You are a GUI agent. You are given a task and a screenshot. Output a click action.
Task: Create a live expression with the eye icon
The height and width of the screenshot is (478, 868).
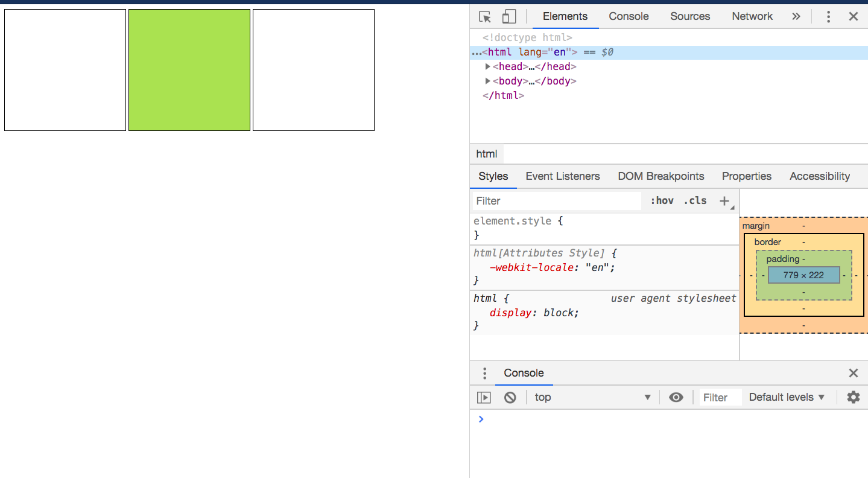676,397
